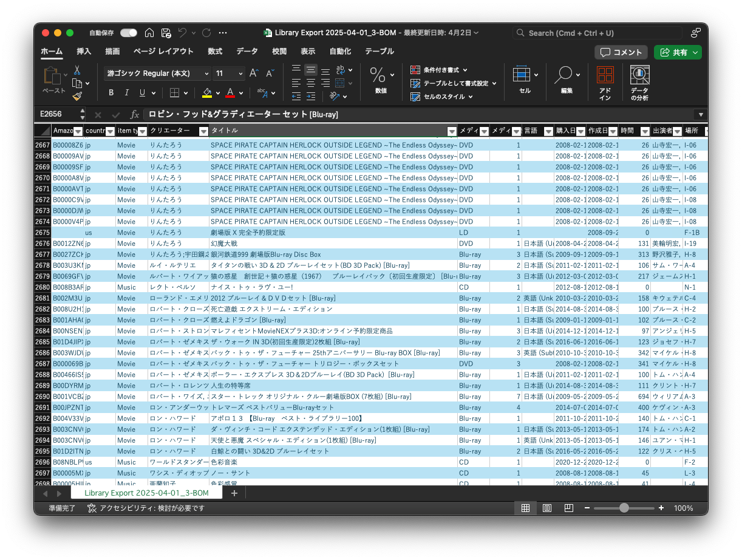Click the コメント (Comments) button
The height and width of the screenshot is (560, 742).
coord(621,52)
